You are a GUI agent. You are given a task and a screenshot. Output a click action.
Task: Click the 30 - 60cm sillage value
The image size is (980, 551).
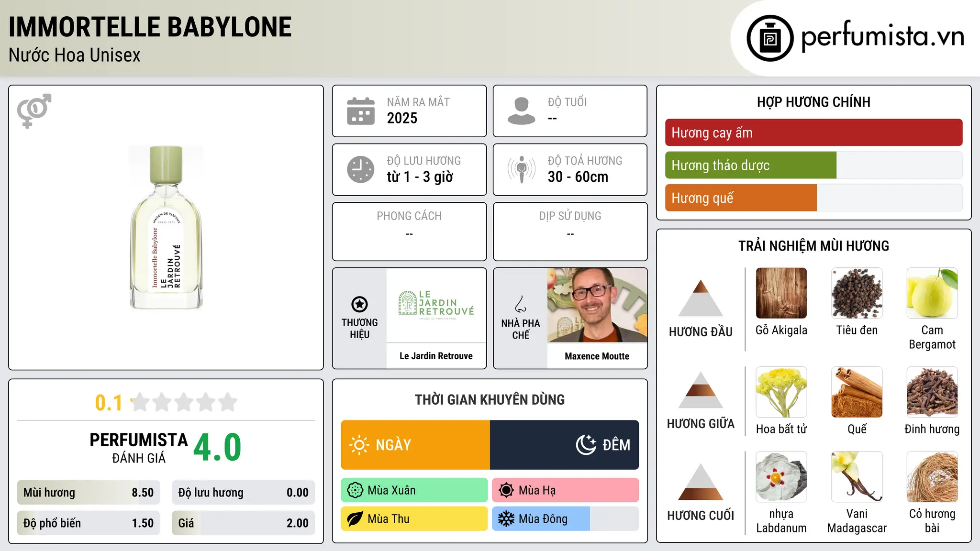pos(578,177)
